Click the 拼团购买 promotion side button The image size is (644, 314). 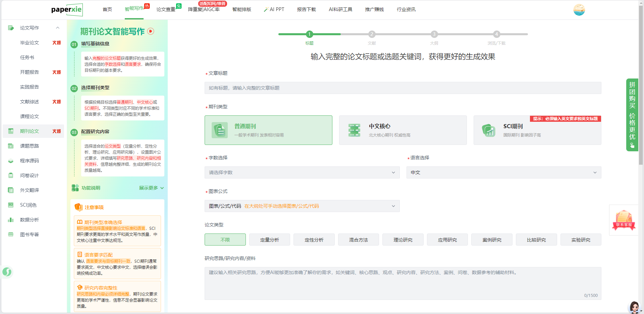click(x=632, y=115)
